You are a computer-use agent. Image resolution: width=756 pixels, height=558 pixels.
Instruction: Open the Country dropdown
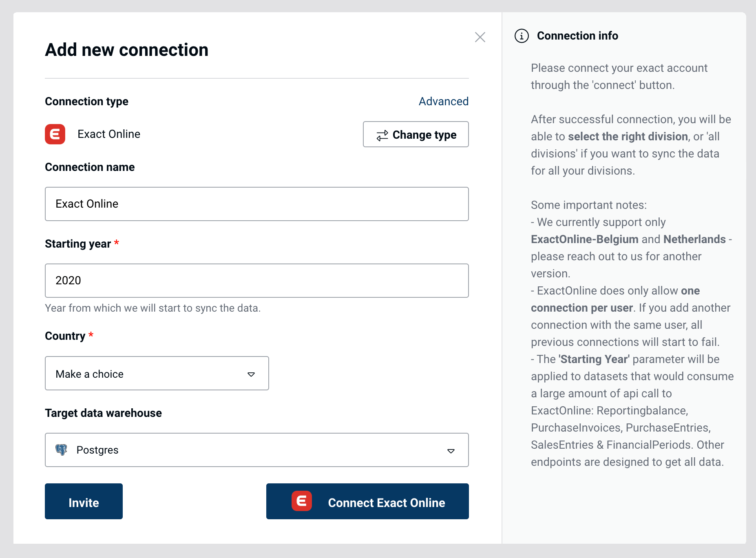point(157,373)
